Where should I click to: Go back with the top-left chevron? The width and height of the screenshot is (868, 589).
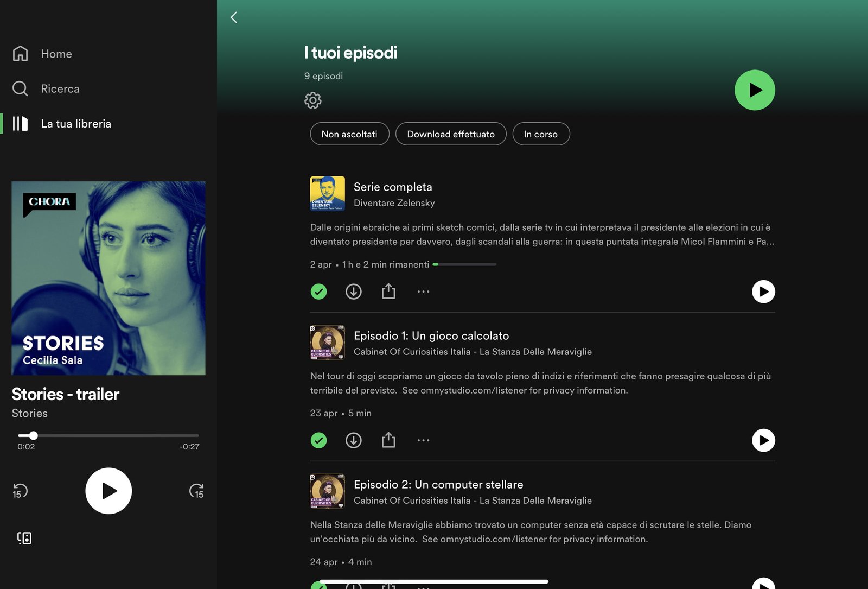[234, 17]
